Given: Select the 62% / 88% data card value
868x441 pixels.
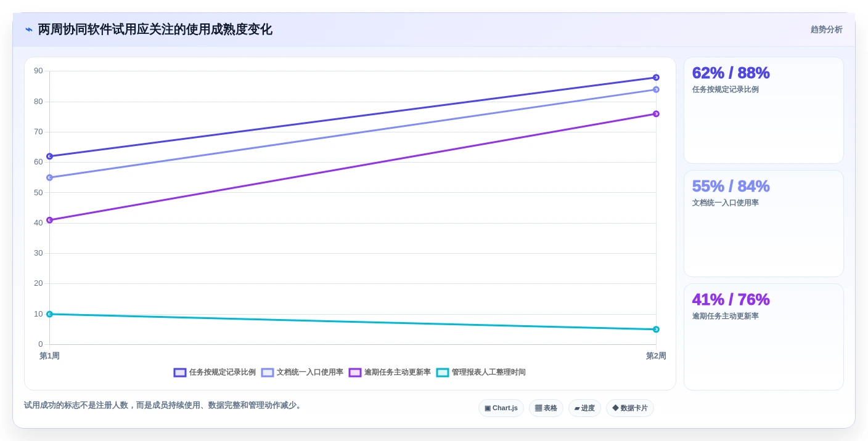Looking at the screenshot, I should [731, 73].
